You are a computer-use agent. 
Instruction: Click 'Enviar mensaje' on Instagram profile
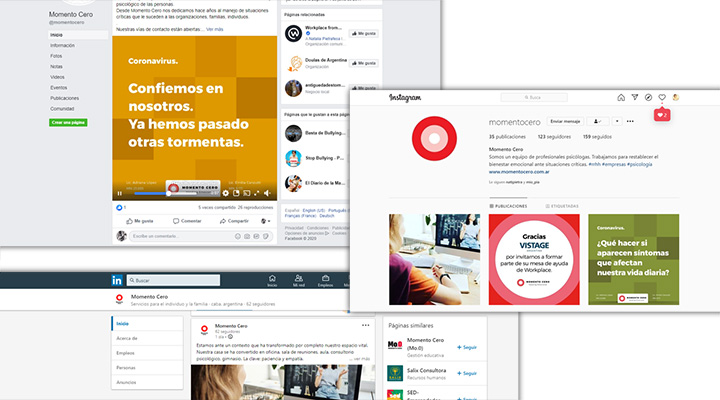(x=565, y=121)
